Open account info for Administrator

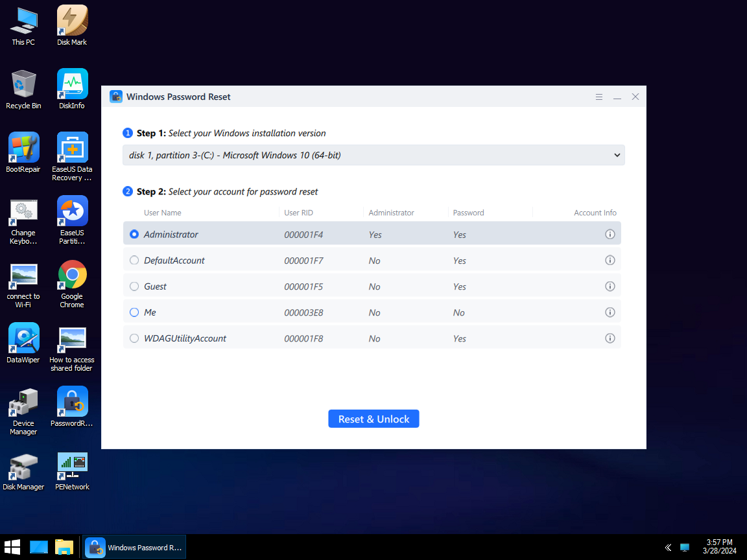point(610,235)
